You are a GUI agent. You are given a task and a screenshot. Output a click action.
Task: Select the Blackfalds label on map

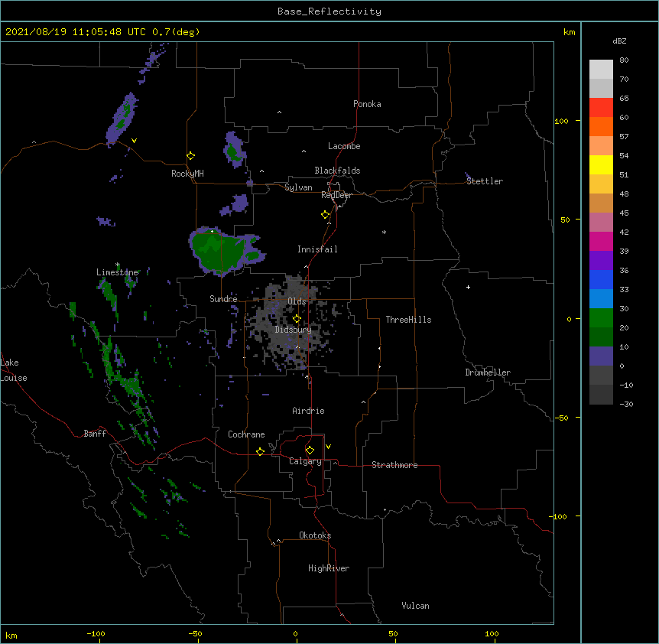[x=337, y=171]
